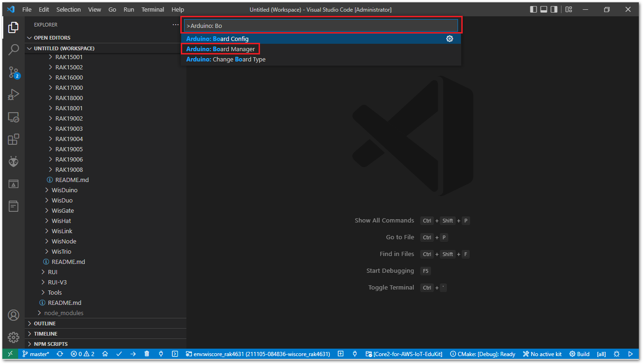Open Source Control view with badge 2
This screenshot has width=643, height=364.
(x=14, y=72)
